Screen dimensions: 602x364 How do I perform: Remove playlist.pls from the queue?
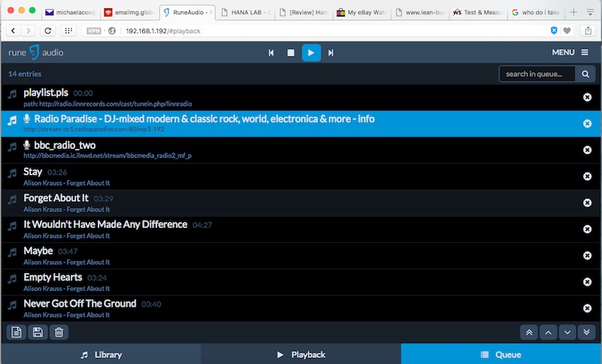click(587, 97)
